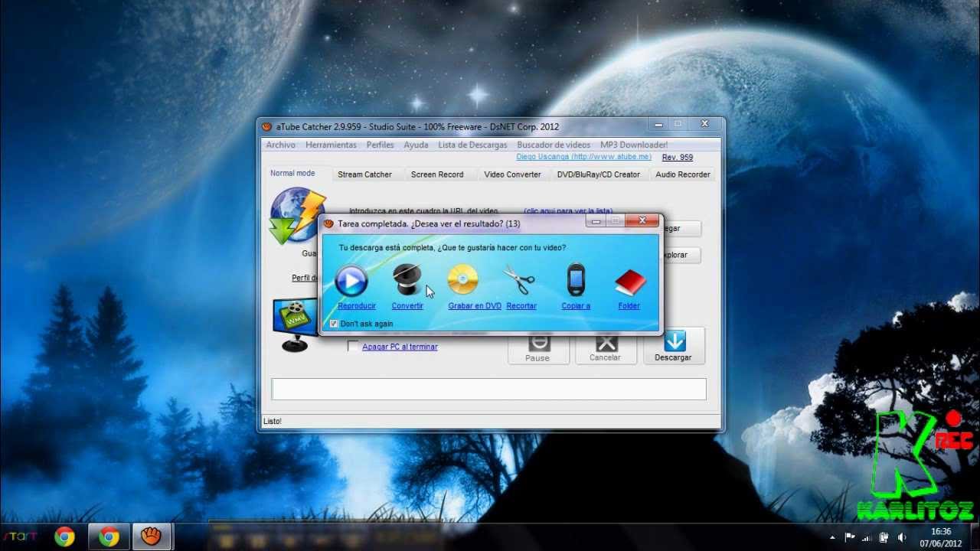The height and width of the screenshot is (551, 980).
Task: Click the download complete message text
Action: (452, 248)
